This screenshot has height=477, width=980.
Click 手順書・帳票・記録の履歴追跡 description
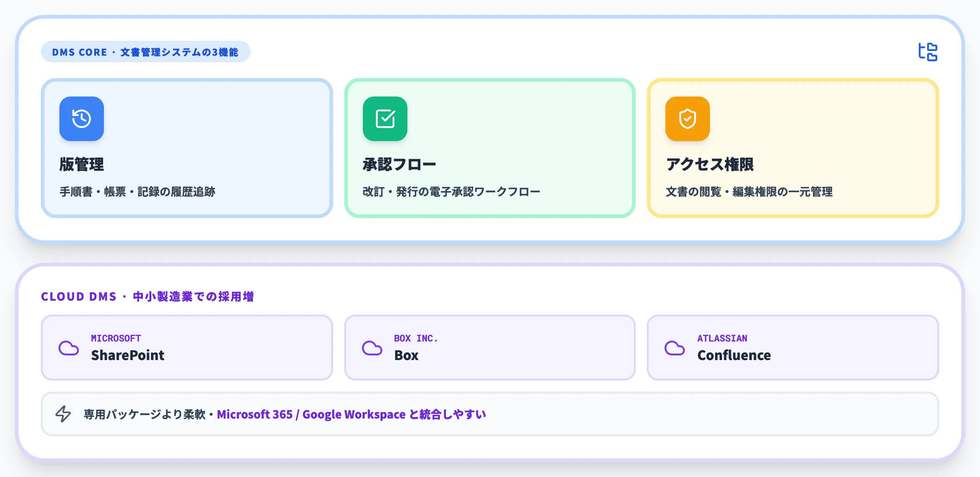137,192
